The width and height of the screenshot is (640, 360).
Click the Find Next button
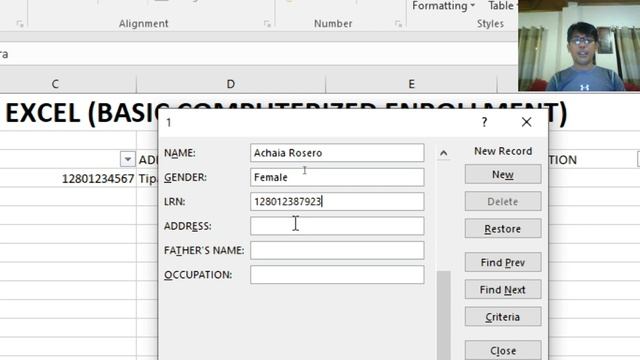pos(503,290)
